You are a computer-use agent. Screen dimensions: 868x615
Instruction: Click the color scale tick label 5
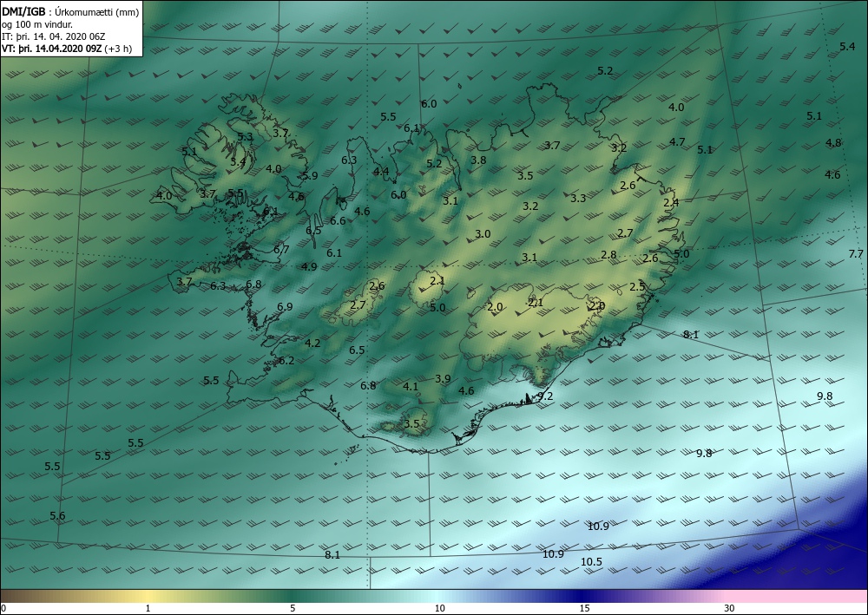[x=293, y=608]
